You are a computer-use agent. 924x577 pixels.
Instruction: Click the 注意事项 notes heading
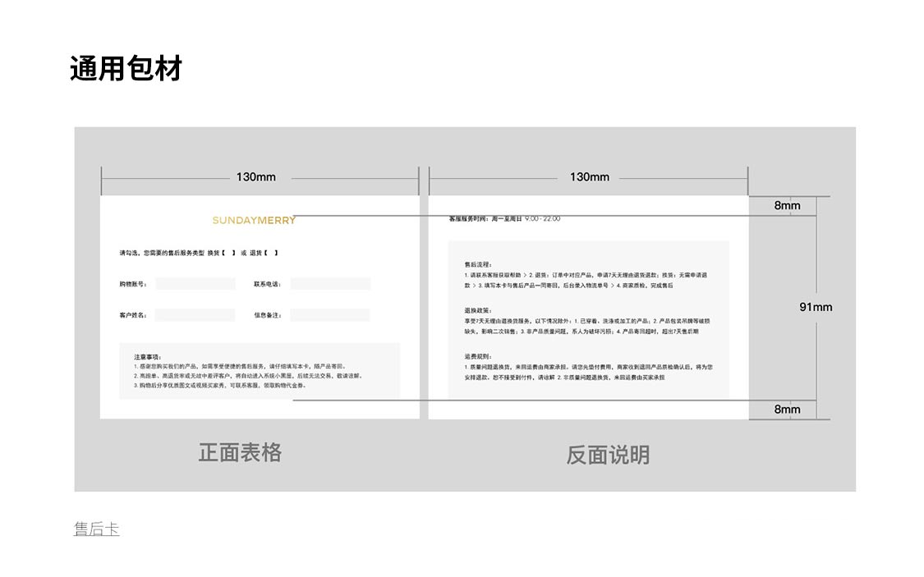pos(148,357)
